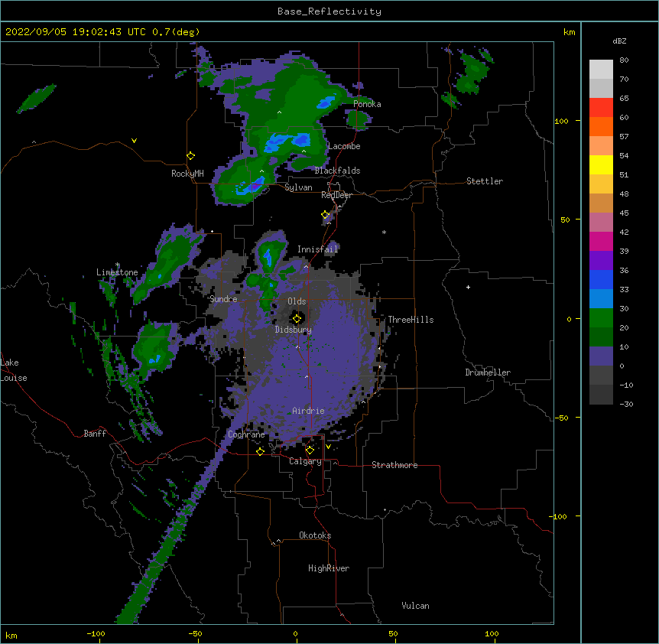Click the RockyMH label

(187, 174)
